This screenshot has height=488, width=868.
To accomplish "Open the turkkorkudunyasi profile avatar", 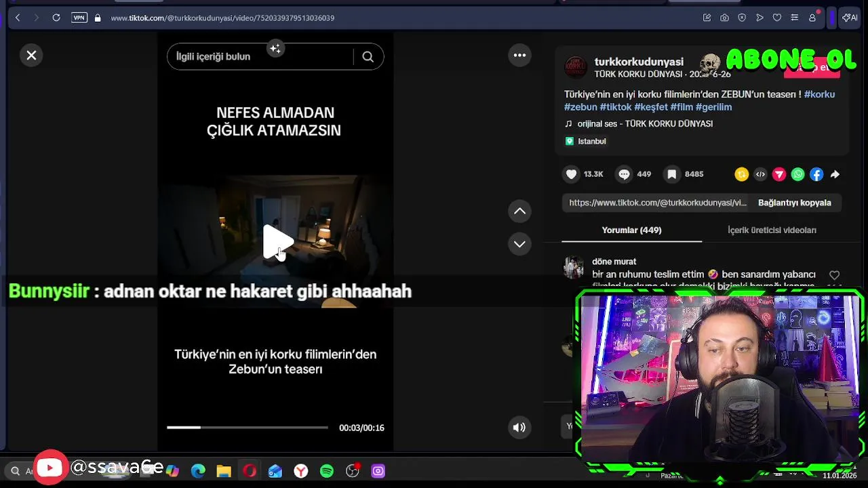I will tap(576, 67).
